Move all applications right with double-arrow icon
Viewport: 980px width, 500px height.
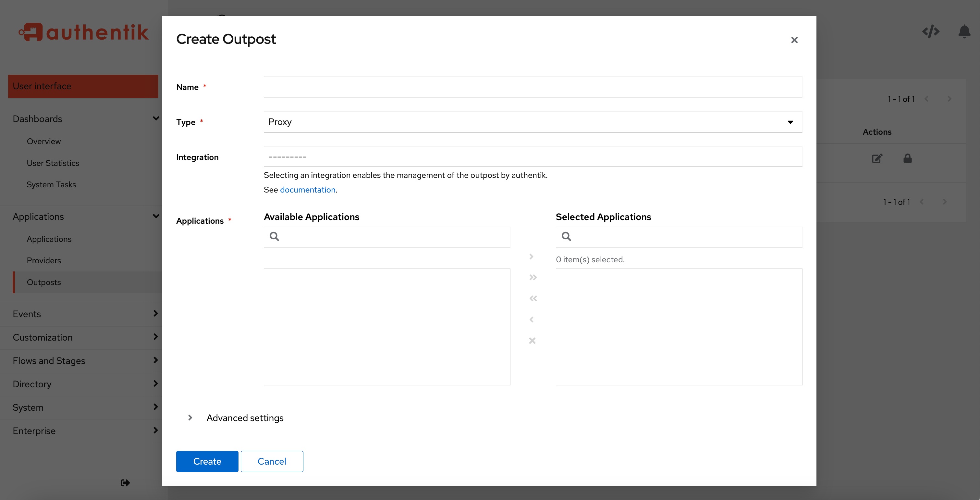coord(532,277)
